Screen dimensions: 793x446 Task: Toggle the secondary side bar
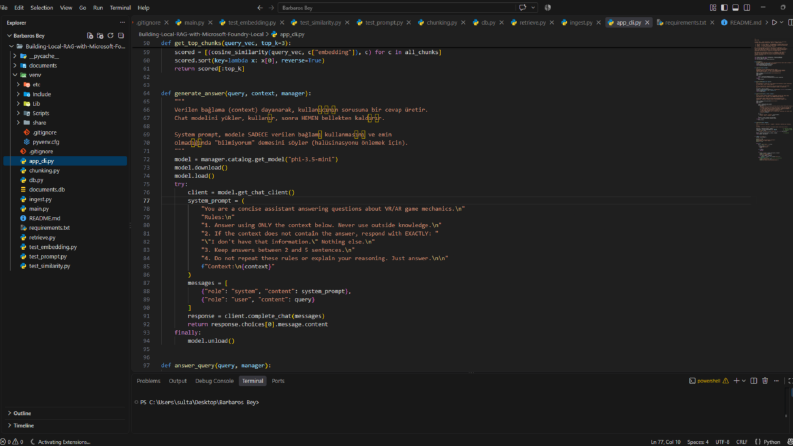(x=747, y=8)
